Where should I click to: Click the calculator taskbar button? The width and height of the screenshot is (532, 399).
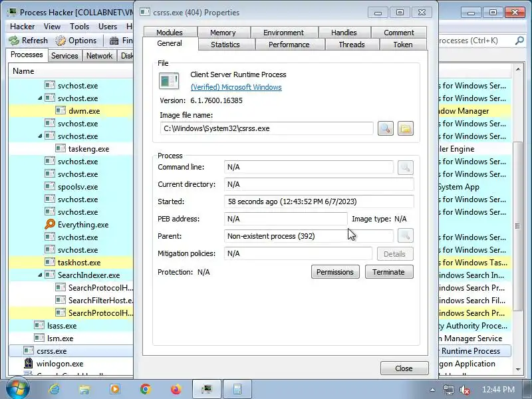point(237,389)
